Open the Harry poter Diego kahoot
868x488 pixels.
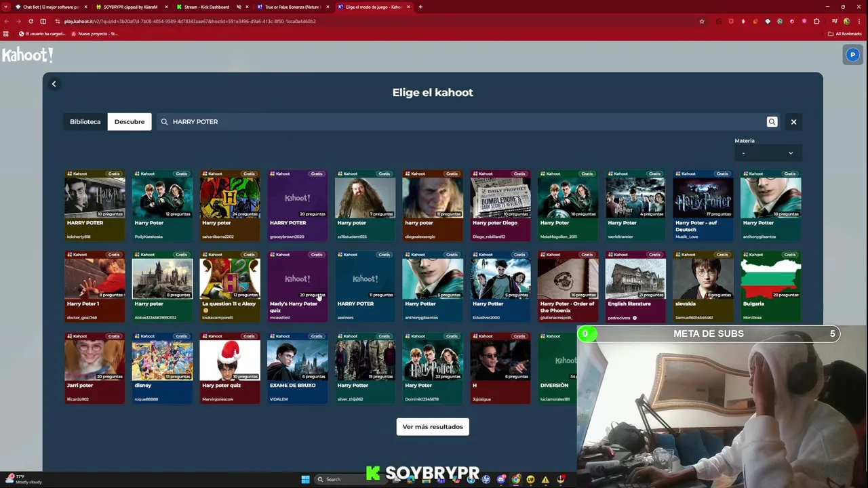[500, 206]
